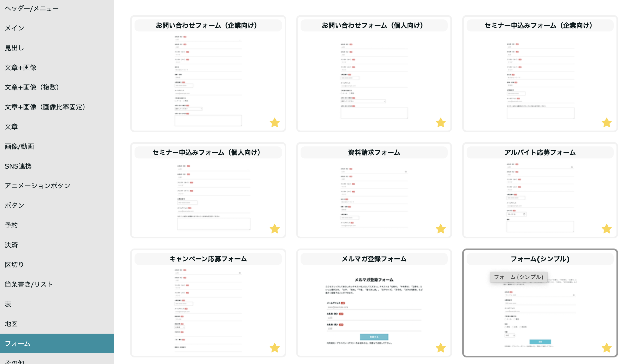
Task: Toggle favorite star on フォーム(シンプル) card
Action: (x=607, y=348)
